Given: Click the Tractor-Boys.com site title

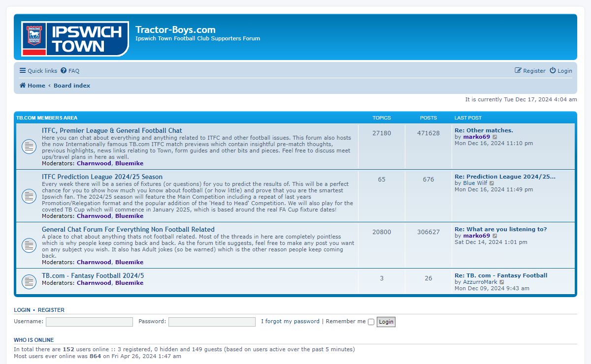Looking at the screenshot, I should (x=175, y=30).
